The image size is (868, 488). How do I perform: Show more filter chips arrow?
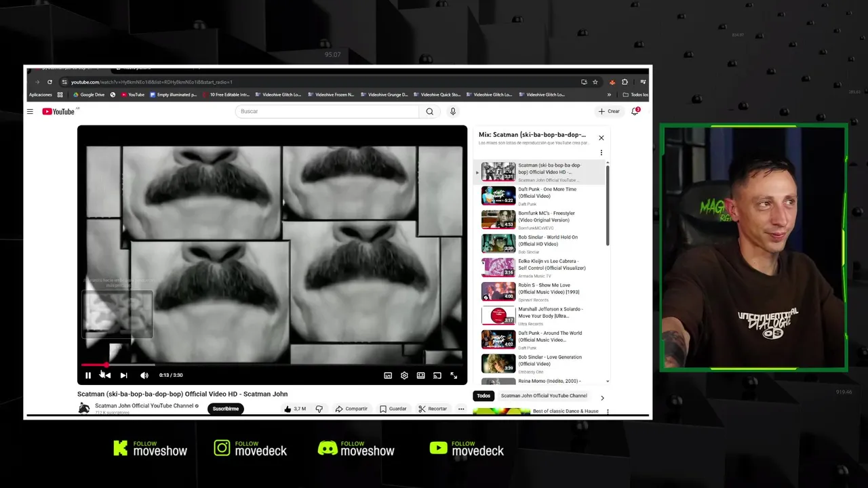602,398
